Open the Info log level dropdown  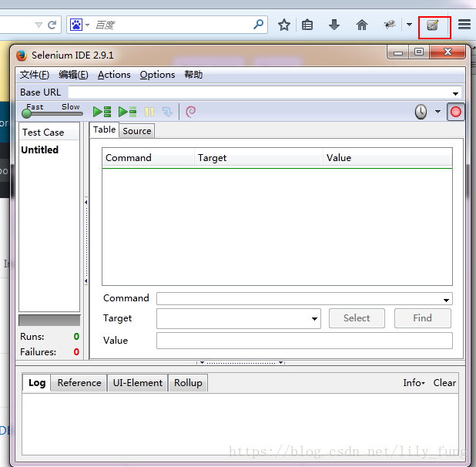(x=414, y=383)
